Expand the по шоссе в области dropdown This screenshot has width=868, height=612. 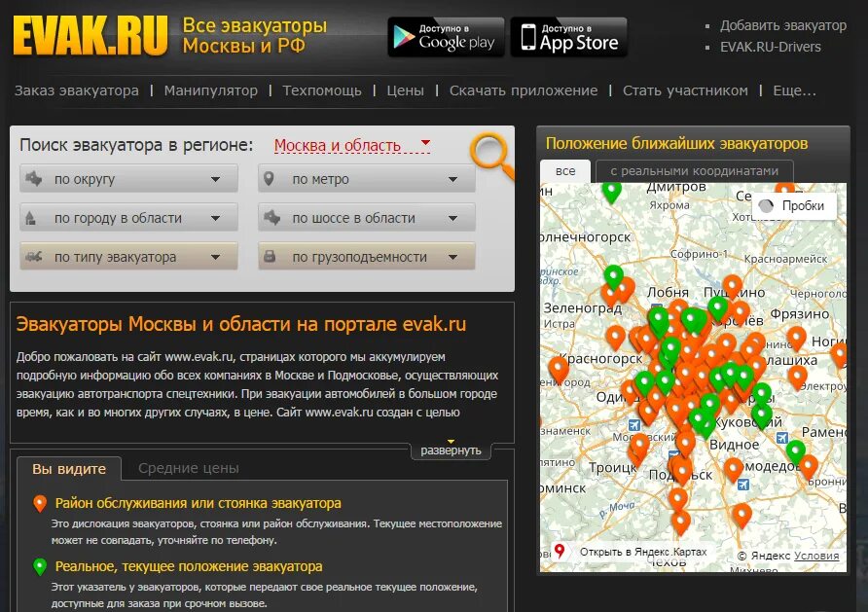367,218
